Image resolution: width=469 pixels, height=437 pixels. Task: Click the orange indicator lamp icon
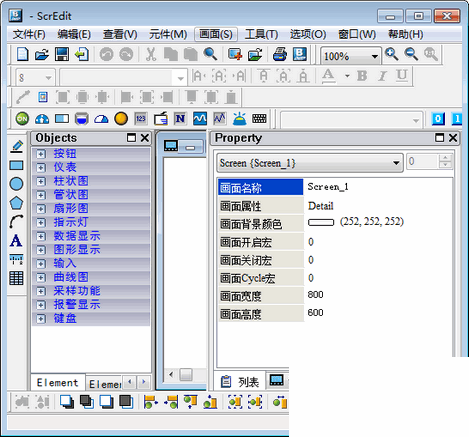(x=121, y=119)
